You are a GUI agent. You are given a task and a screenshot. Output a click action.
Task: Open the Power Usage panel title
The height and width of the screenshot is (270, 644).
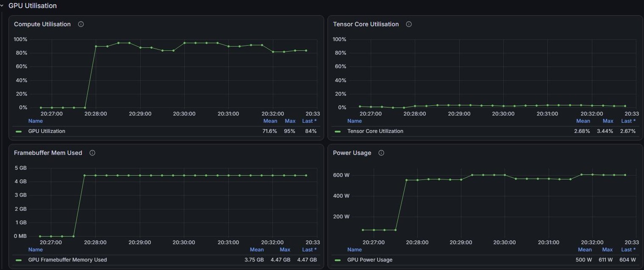pyautogui.click(x=352, y=153)
